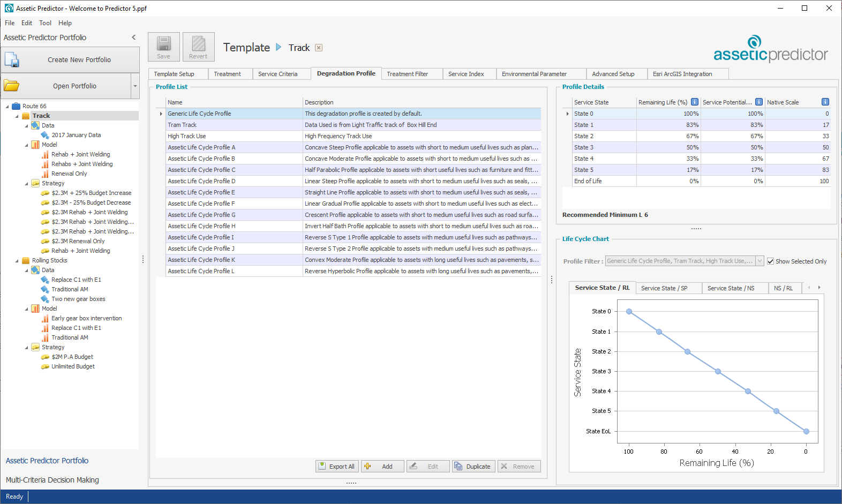
Task: Click the Remove profile button
Action: tap(518, 467)
